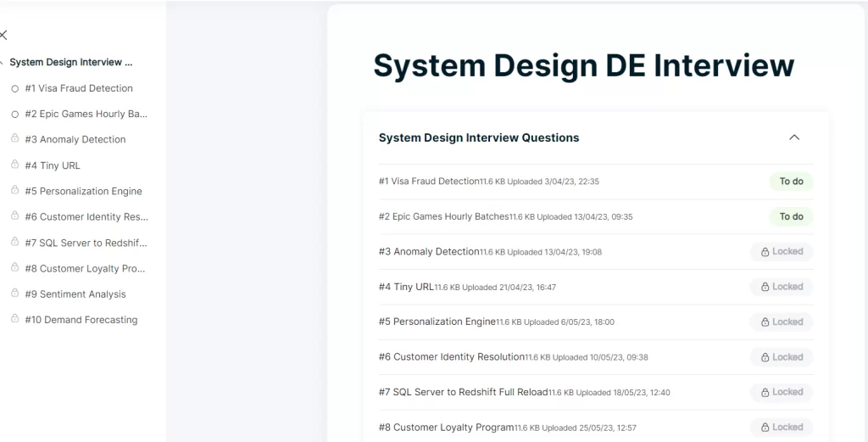Open #6 Customer Identity Resolution in sidebar
Image resolution: width=868 pixels, height=442 pixels.
(x=93, y=217)
